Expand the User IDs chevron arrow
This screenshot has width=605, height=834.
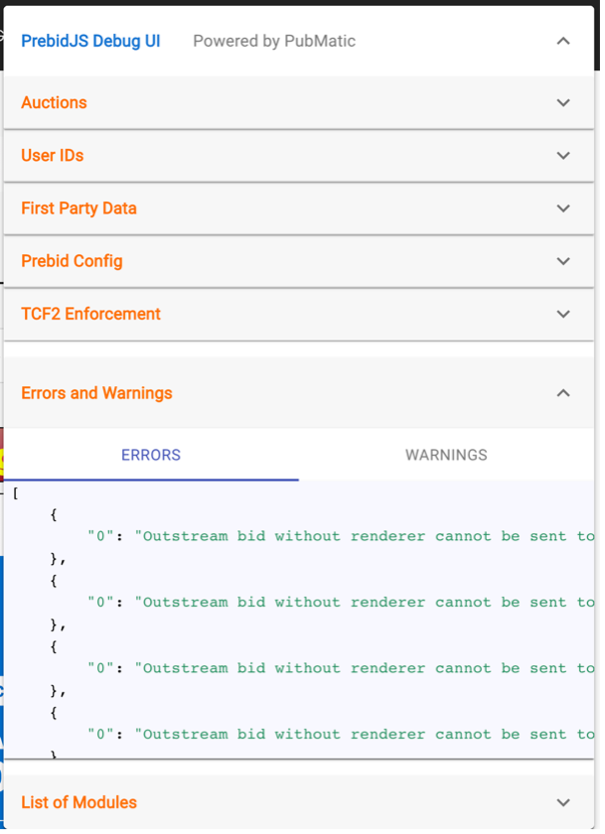point(563,156)
